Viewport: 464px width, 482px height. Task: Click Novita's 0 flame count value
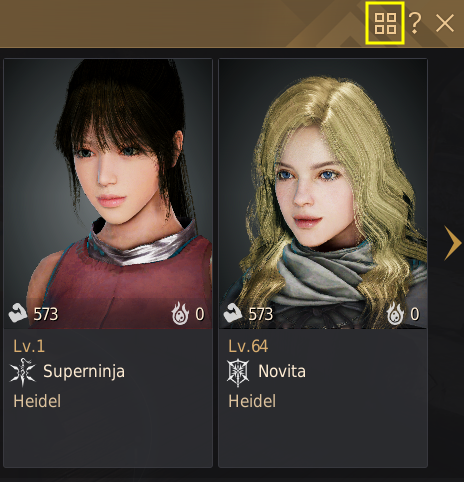click(415, 314)
